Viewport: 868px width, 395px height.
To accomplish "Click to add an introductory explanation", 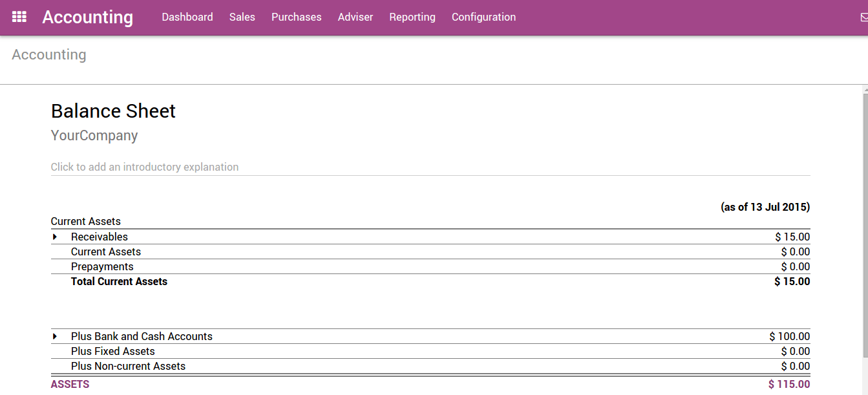I will (x=145, y=167).
